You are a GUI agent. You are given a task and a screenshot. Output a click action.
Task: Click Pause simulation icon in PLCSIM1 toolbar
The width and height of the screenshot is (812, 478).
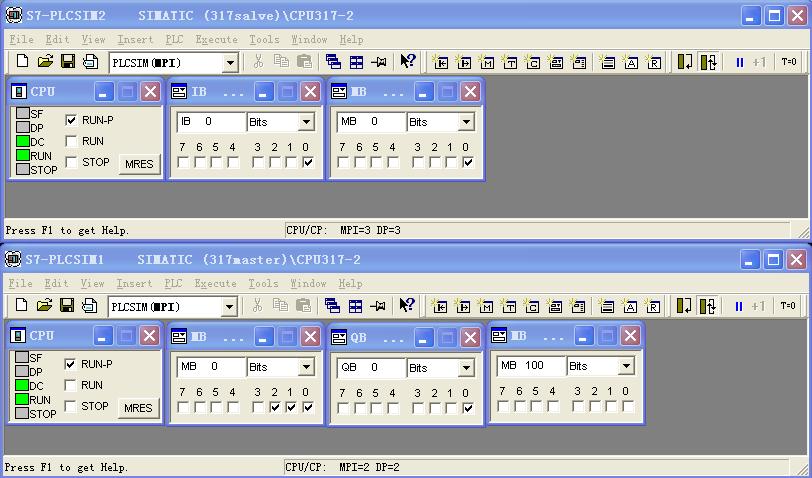(x=738, y=306)
